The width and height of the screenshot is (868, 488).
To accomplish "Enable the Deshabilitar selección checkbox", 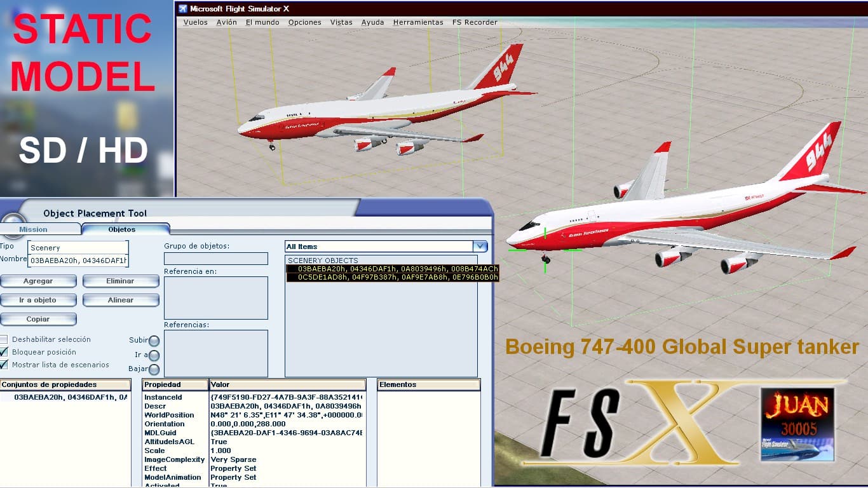I will point(4,339).
